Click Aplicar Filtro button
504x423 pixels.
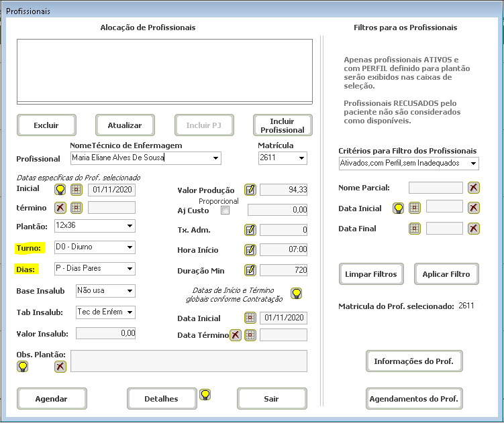(446, 274)
